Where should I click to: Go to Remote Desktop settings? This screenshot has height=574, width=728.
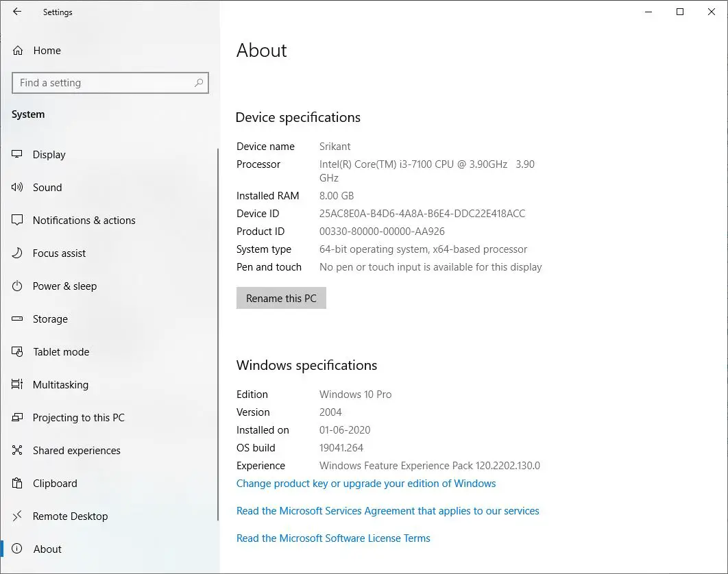point(110,516)
